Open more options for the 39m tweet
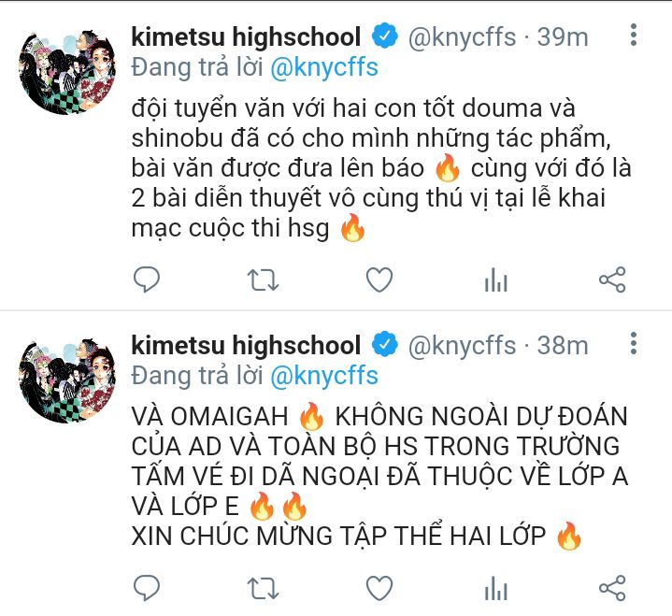Screen dimensions: 672x616 click(x=634, y=35)
